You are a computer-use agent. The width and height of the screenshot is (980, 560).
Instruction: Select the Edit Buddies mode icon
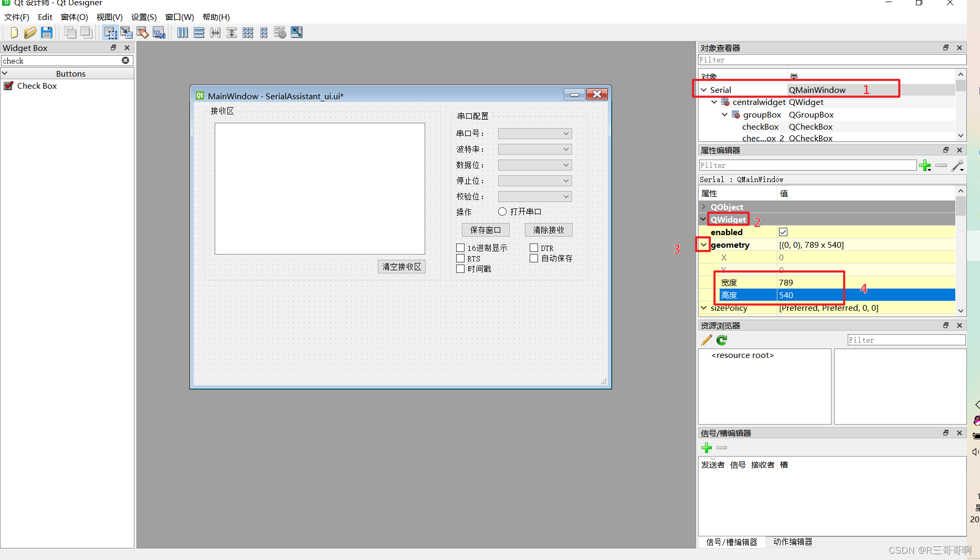[x=143, y=33]
